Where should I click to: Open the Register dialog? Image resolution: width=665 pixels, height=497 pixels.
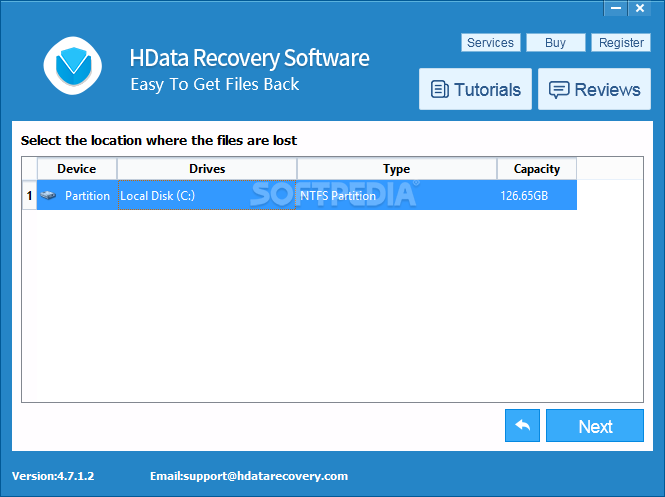621,42
